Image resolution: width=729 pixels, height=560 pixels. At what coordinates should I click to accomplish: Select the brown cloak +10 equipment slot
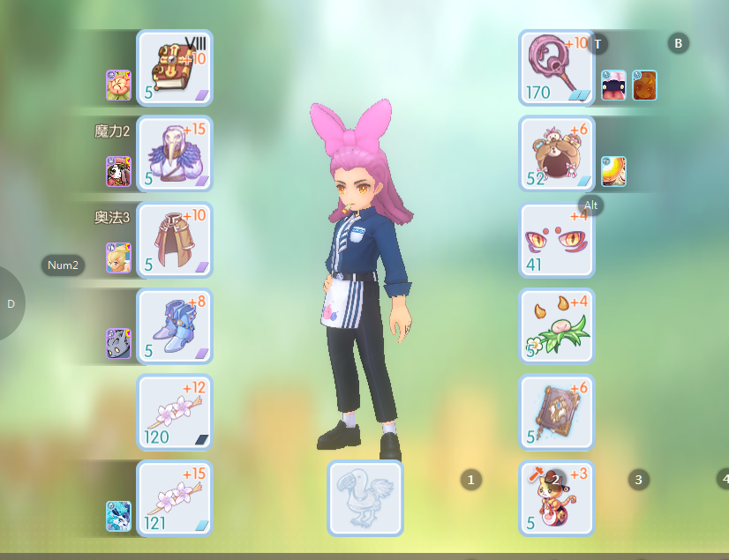(x=175, y=240)
